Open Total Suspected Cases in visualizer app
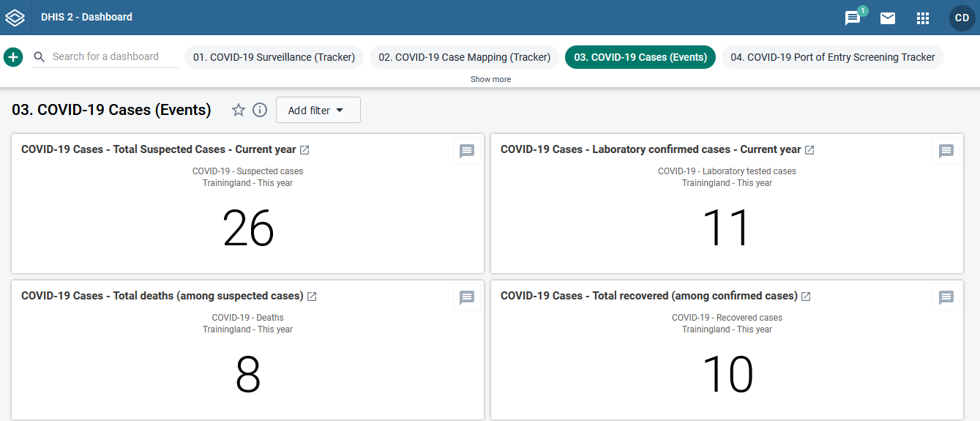The image size is (980, 421). (x=304, y=150)
